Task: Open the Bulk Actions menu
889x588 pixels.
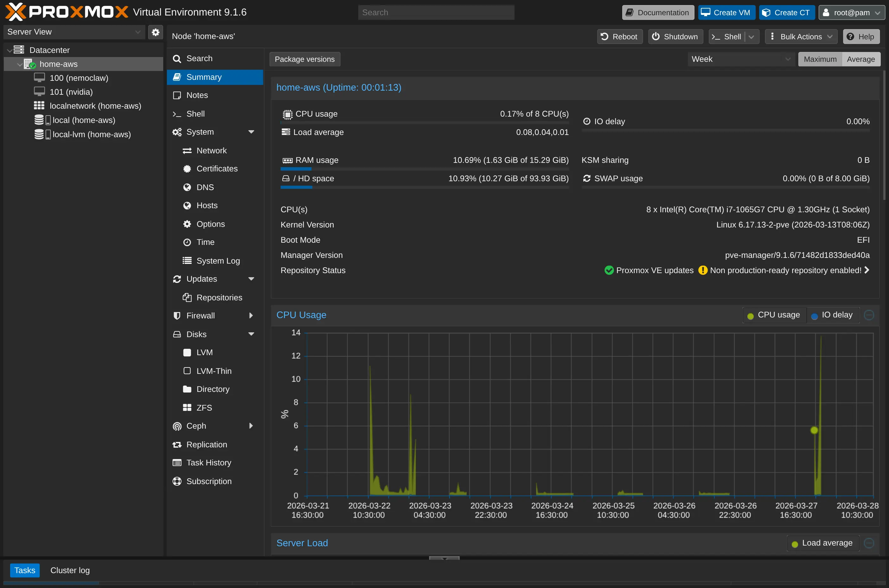Action: [800, 36]
